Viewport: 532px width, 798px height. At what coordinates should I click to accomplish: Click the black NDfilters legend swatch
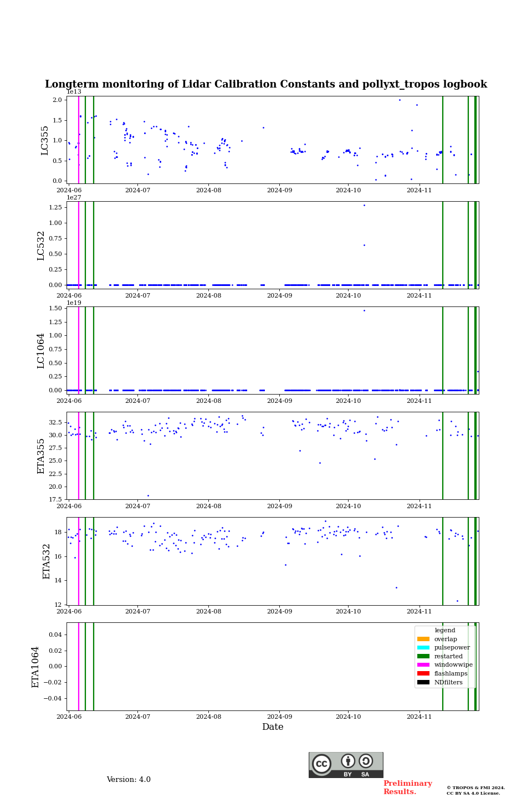pyautogui.click(x=423, y=682)
